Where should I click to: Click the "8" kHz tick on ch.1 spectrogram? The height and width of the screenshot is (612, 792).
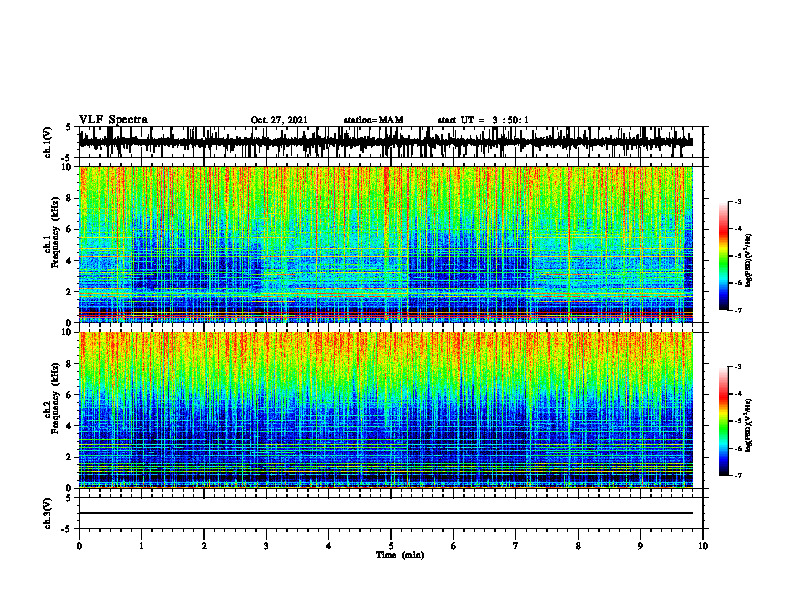point(70,198)
